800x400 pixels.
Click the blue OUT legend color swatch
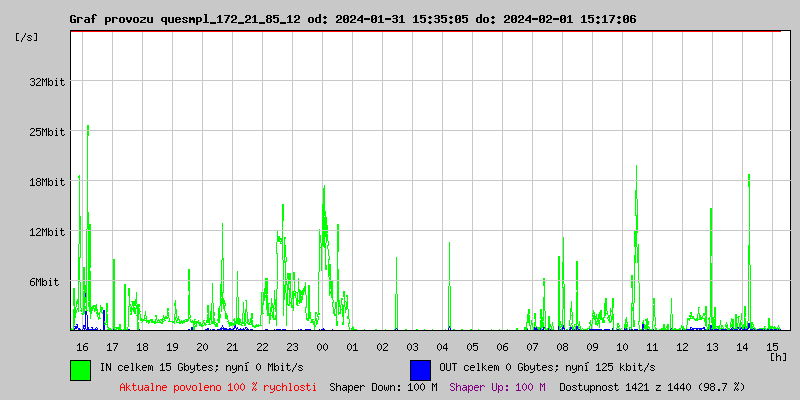[x=420, y=369]
